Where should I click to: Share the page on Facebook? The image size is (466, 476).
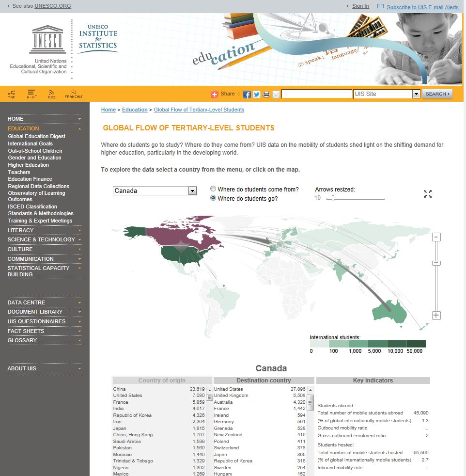[247, 95]
